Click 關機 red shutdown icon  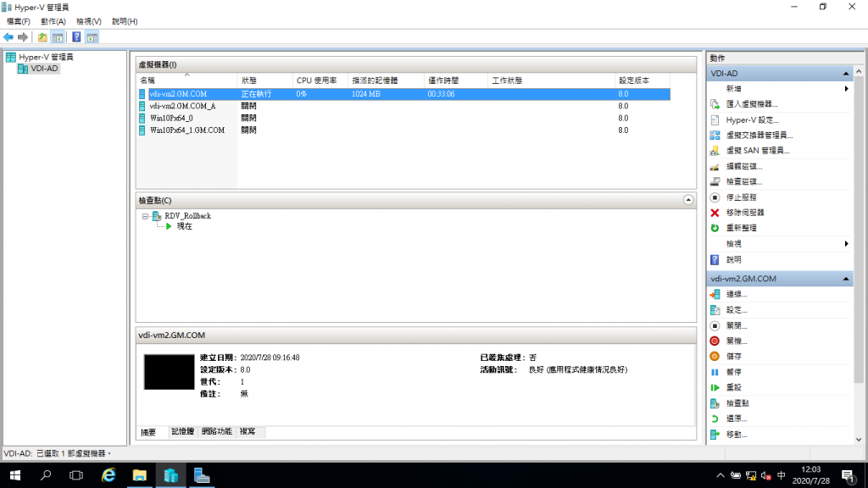click(715, 341)
